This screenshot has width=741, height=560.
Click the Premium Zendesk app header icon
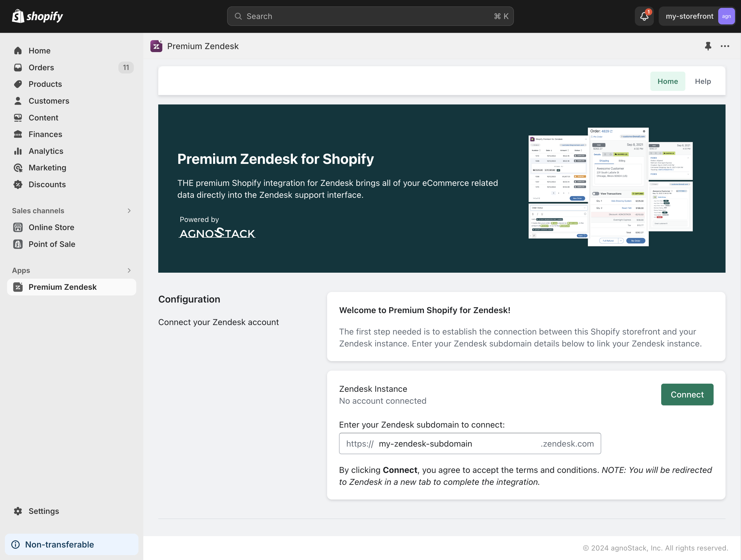(x=156, y=46)
